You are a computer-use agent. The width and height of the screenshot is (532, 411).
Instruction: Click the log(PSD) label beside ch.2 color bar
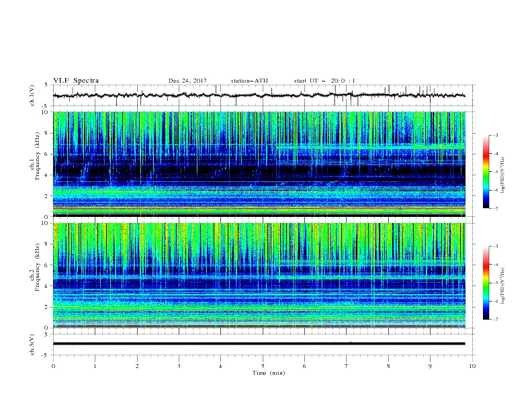click(502, 285)
